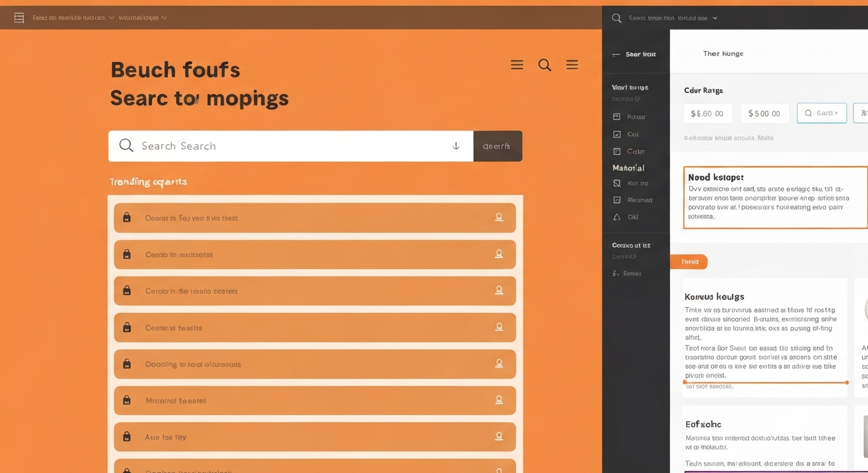868x473 pixels.
Task: Click the '$6.60 00' price field
Action: click(708, 113)
